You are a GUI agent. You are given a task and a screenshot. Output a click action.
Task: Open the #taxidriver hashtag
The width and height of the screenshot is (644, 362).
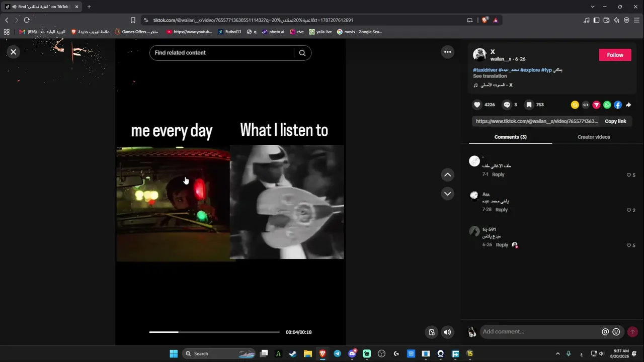pos(485,70)
